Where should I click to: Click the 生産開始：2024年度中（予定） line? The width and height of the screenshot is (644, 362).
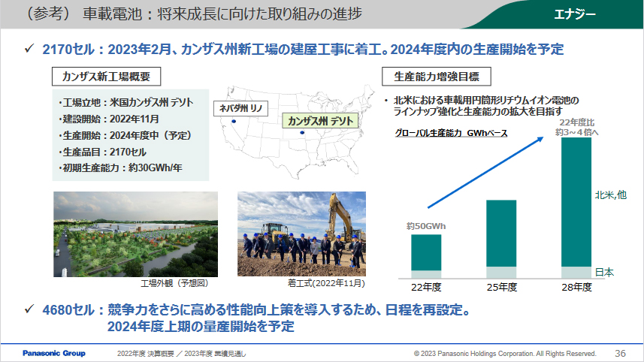point(125,135)
